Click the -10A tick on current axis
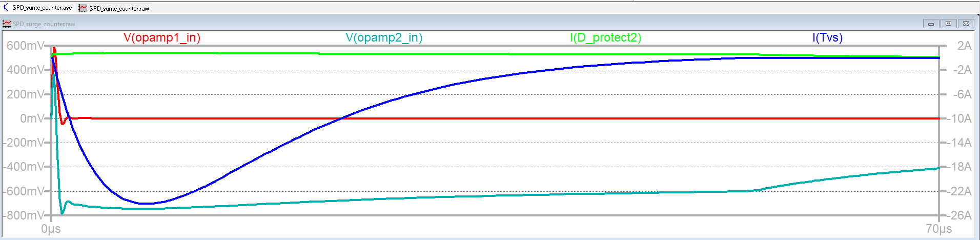Image resolution: width=980 pixels, height=240 pixels. pos(960,118)
